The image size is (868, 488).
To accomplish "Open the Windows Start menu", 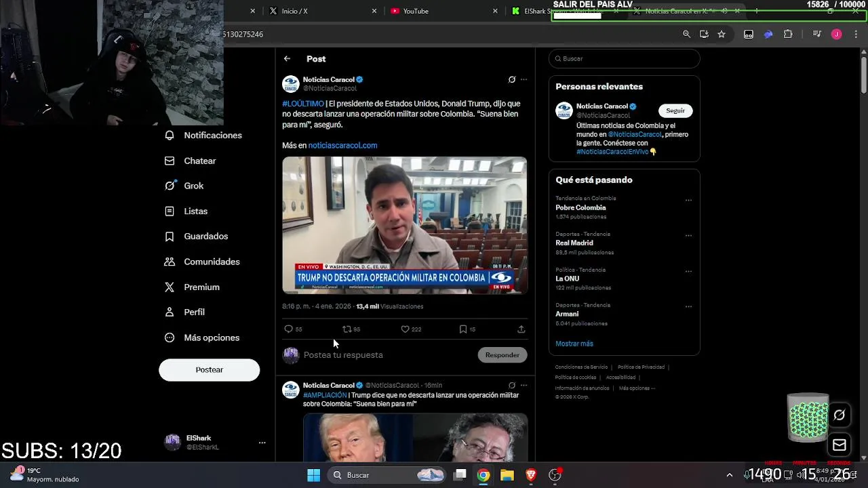I will (x=313, y=475).
